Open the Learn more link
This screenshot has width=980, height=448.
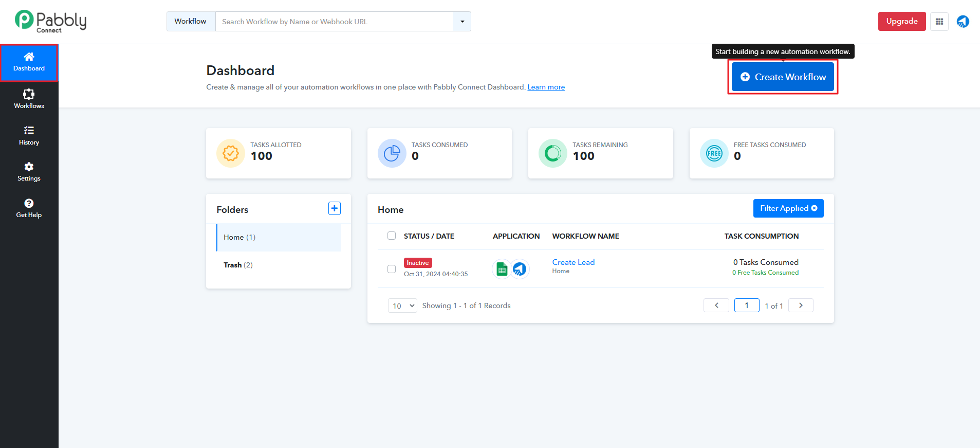coord(546,87)
